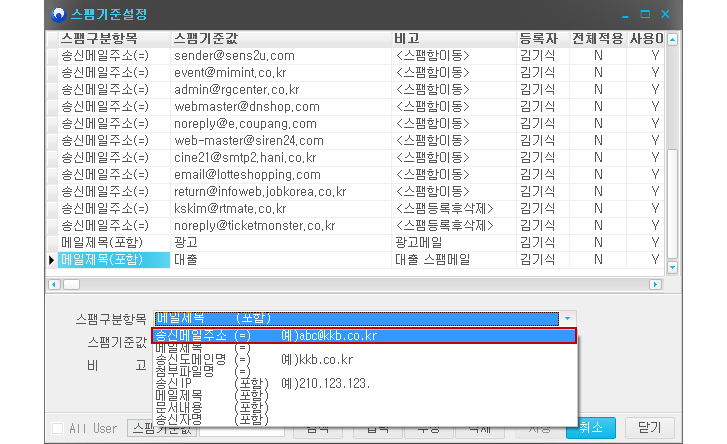This screenshot has width=727, height=444.
Task: Click the 대출 스팸메일 remark cell
Action: [454, 260]
